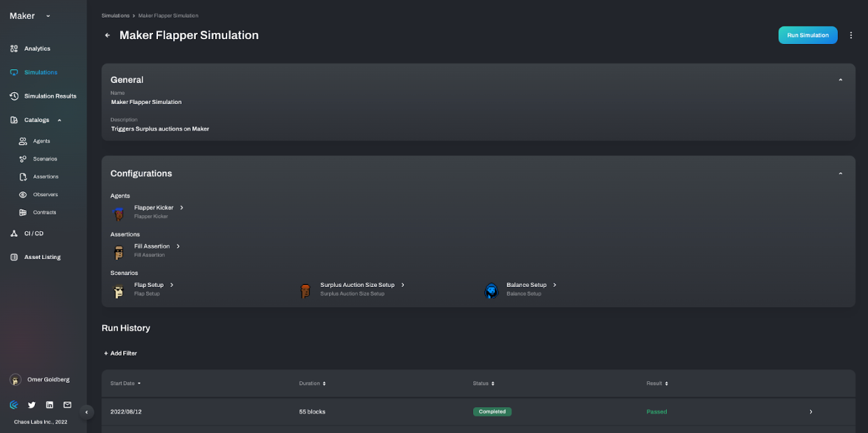The image size is (868, 433).
Task: Click the Simulation Results history icon
Action: [x=14, y=96]
